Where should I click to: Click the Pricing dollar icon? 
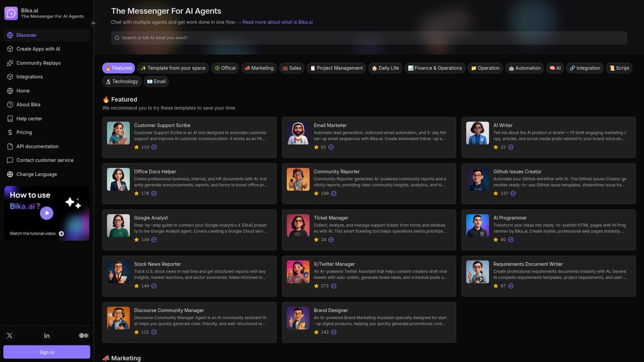pos(10,133)
